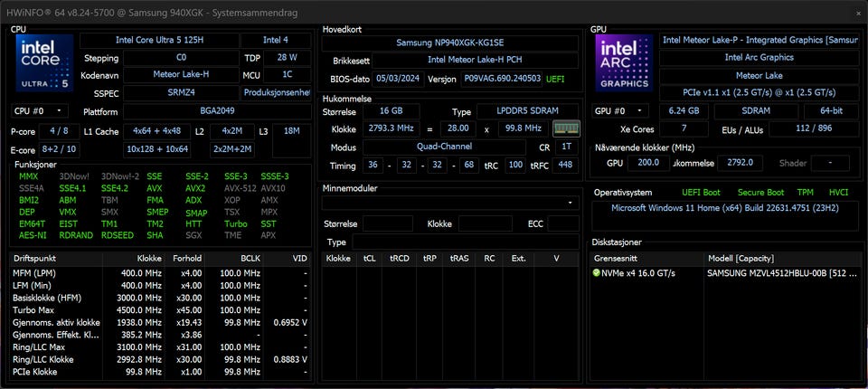The image size is (868, 389).
Task: Click the AES-NI feature flag
Action: tap(33, 235)
